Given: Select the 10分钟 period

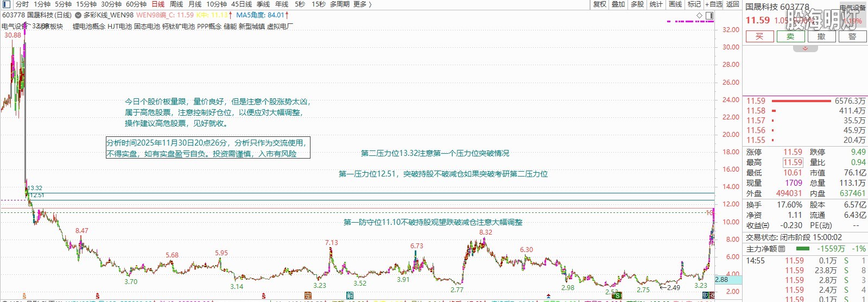Looking at the screenshot, I should tap(217, 4).
